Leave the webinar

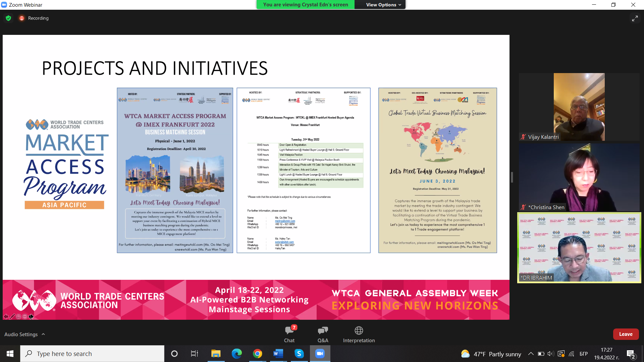626,334
